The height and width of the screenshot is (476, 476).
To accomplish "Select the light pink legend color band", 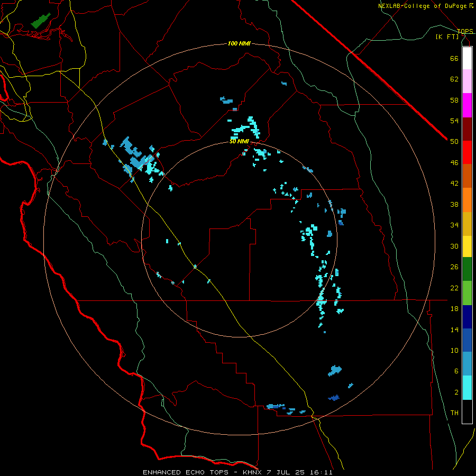I will (467, 81).
